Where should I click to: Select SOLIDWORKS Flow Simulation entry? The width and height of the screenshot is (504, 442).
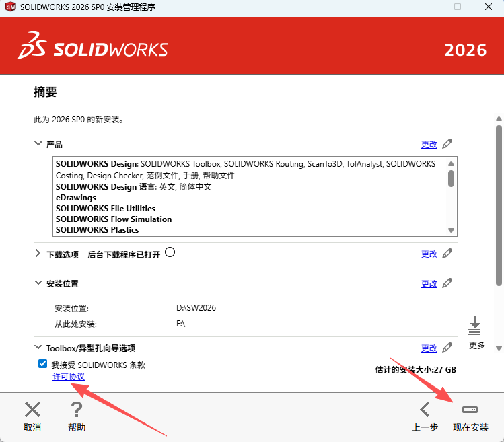(x=114, y=219)
